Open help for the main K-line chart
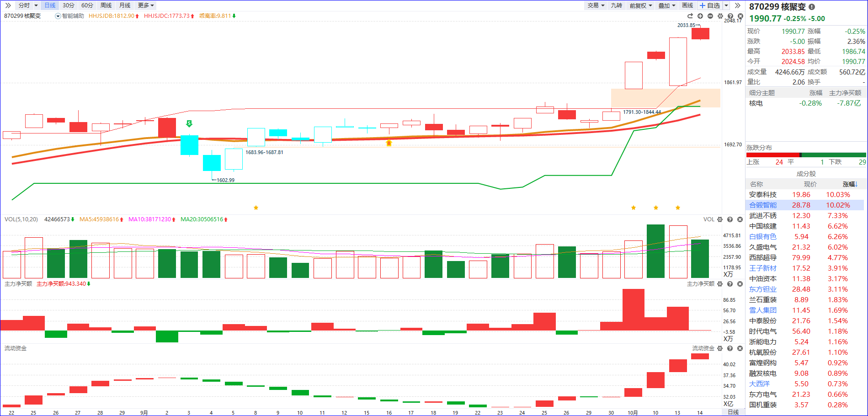 click(x=730, y=16)
